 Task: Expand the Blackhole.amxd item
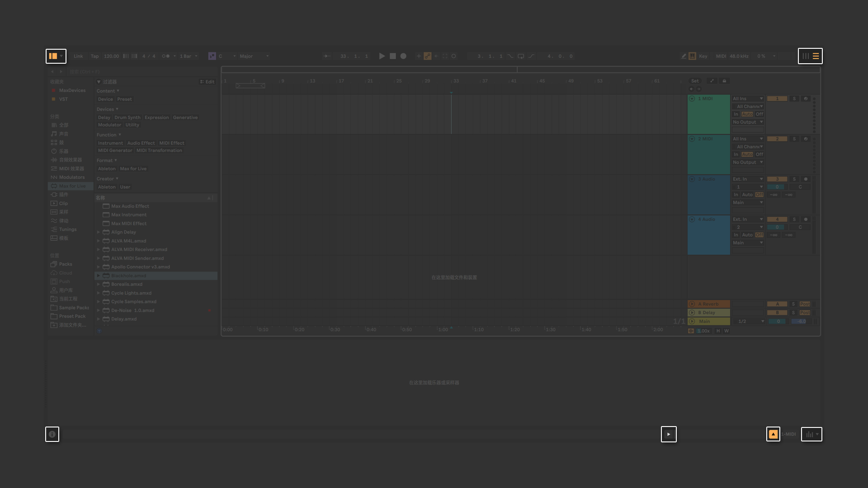click(x=99, y=276)
